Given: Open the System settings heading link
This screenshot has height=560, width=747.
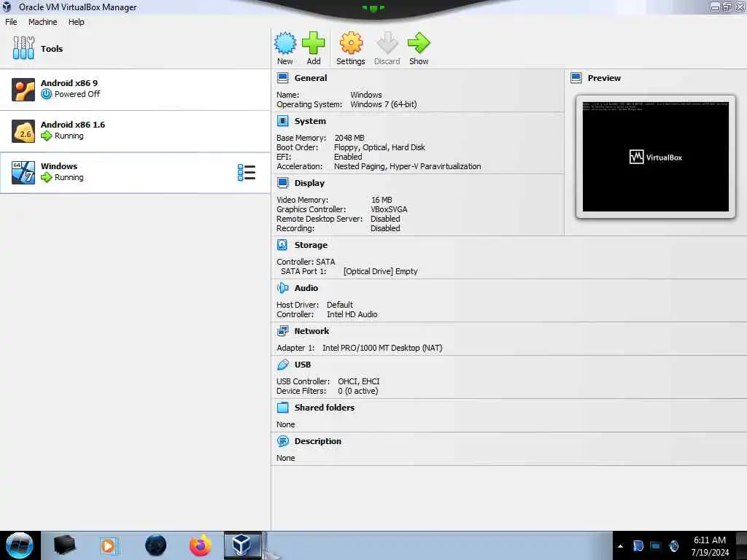Looking at the screenshot, I should coord(310,121).
